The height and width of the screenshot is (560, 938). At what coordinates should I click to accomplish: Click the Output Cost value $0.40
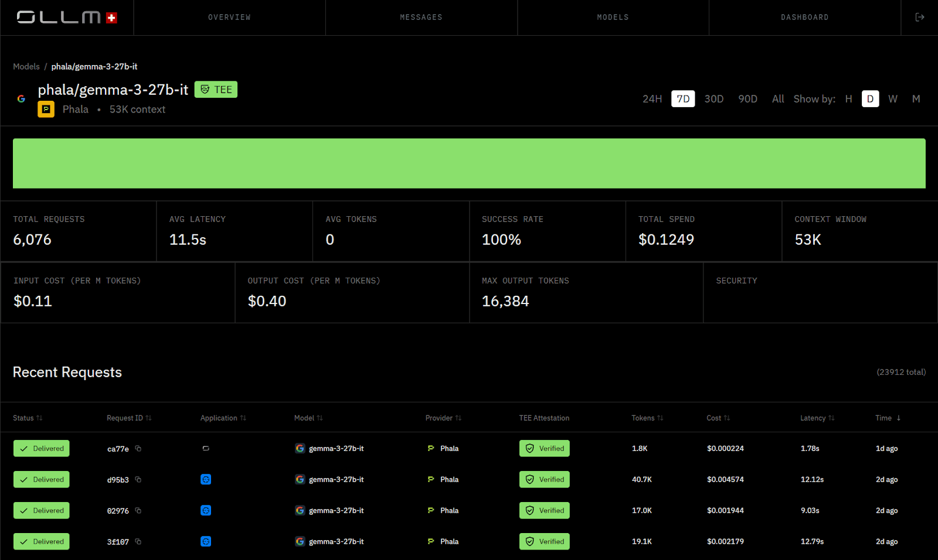pyautogui.click(x=267, y=301)
